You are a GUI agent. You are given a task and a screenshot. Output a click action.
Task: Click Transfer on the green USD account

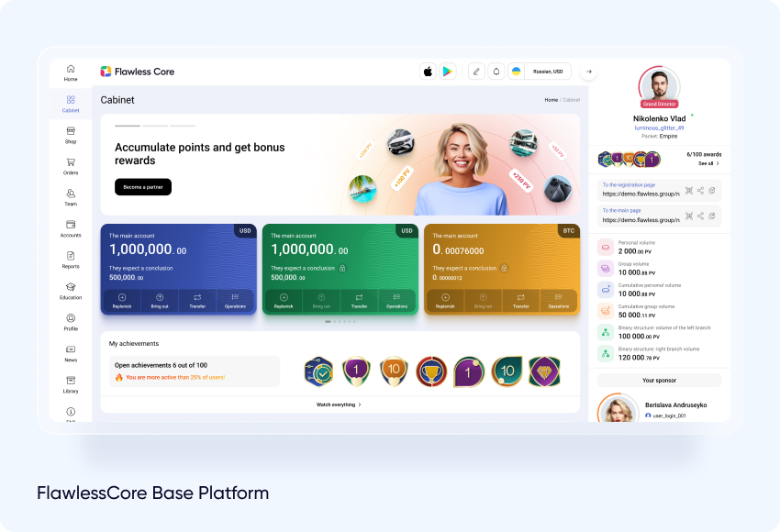[359, 301]
